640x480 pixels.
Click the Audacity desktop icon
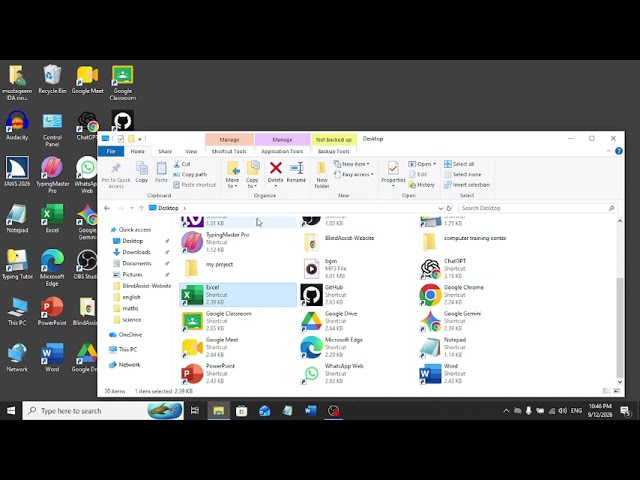pyautogui.click(x=17, y=126)
